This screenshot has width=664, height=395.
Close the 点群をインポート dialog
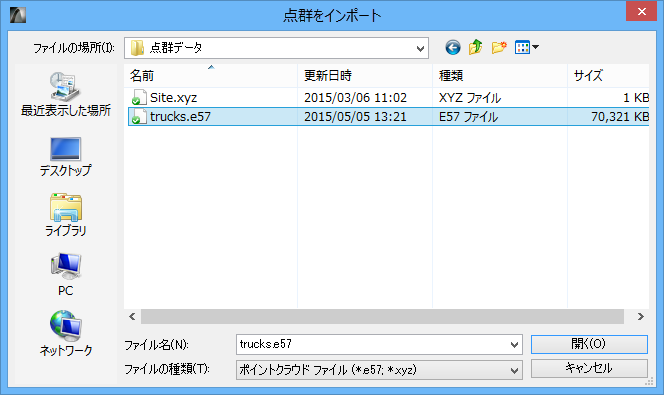pos(642,11)
